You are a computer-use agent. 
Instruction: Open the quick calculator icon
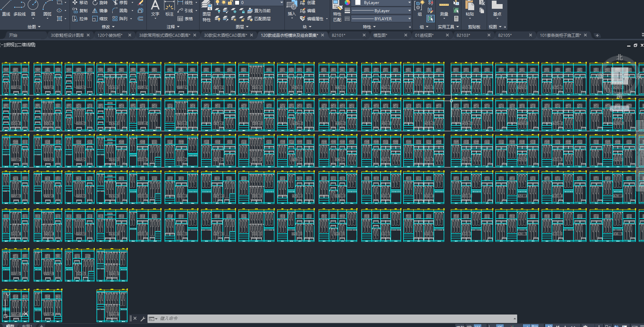[x=456, y=19]
